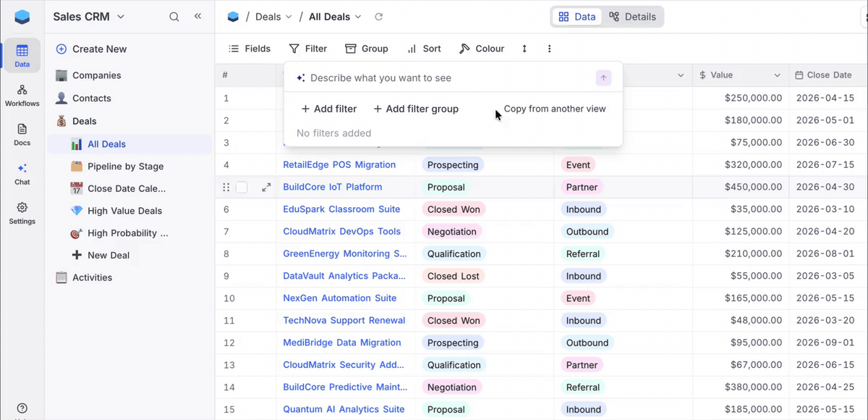Click the search magnifier icon
Image resolution: width=868 pixels, height=420 pixels.
[x=174, y=17]
